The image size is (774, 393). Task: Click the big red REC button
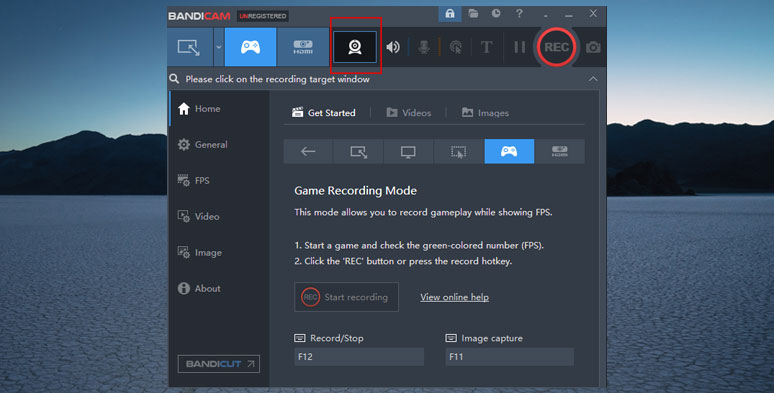[x=556, y=47]
